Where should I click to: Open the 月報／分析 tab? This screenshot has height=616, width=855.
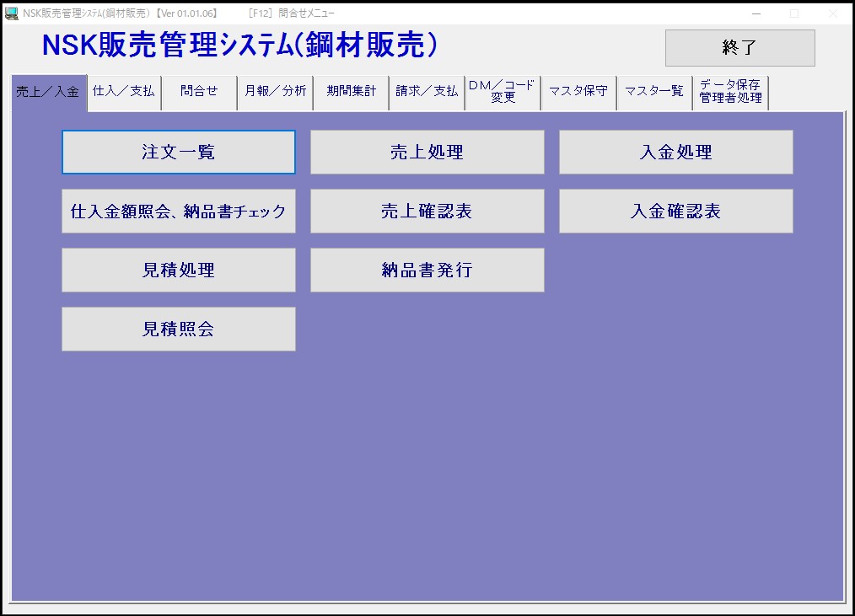point(276,92)
